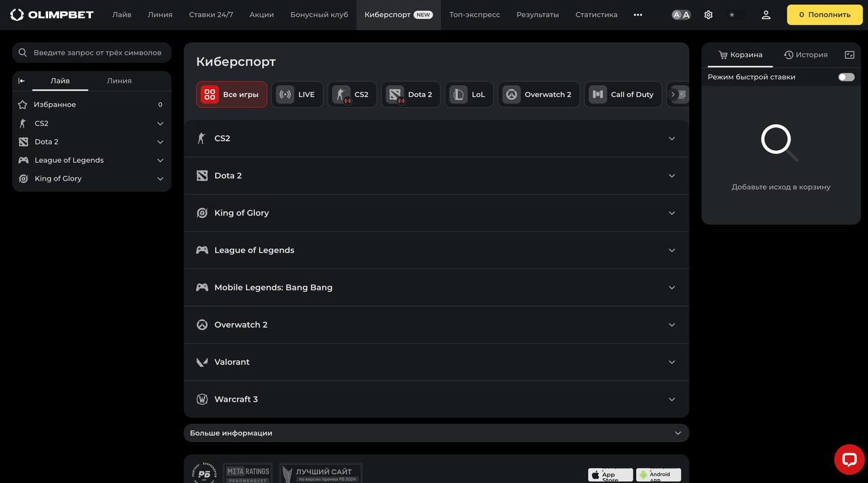Open Статистика in top navigation
The height and width of the screenshot is (483, 868).
click(x=597, y=14)
